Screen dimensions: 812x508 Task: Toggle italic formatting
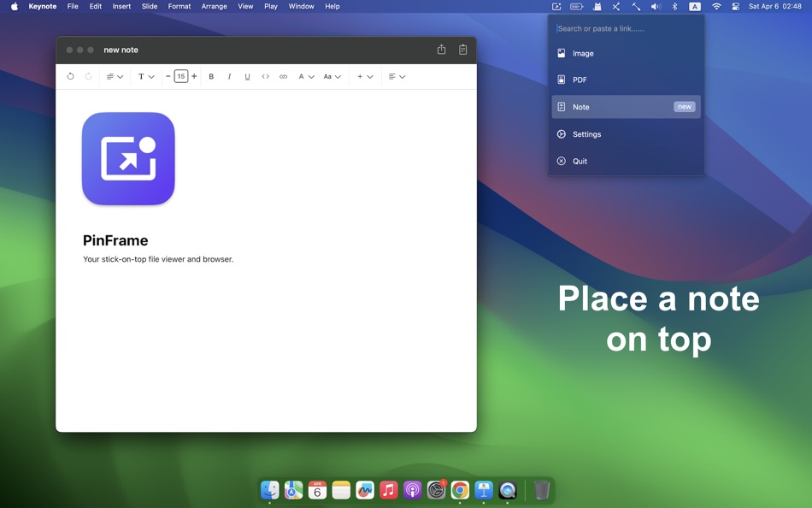[x=229, y=76]
